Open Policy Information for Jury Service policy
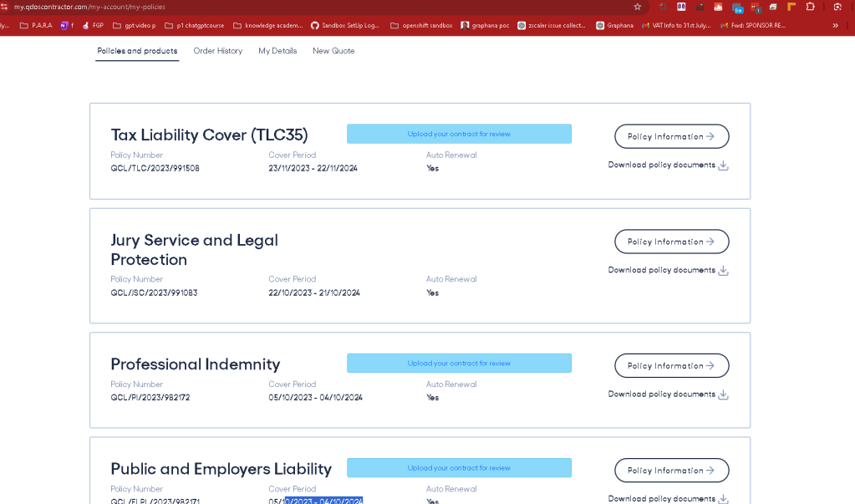The image size is (855, 504). pos(672,242)
